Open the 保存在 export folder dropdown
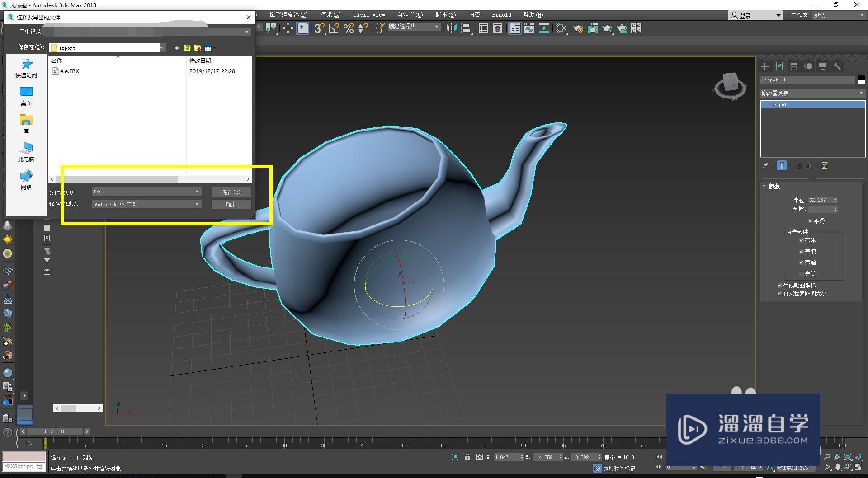Viewport: 868px width, 478px height. click(x=161, y=47)
